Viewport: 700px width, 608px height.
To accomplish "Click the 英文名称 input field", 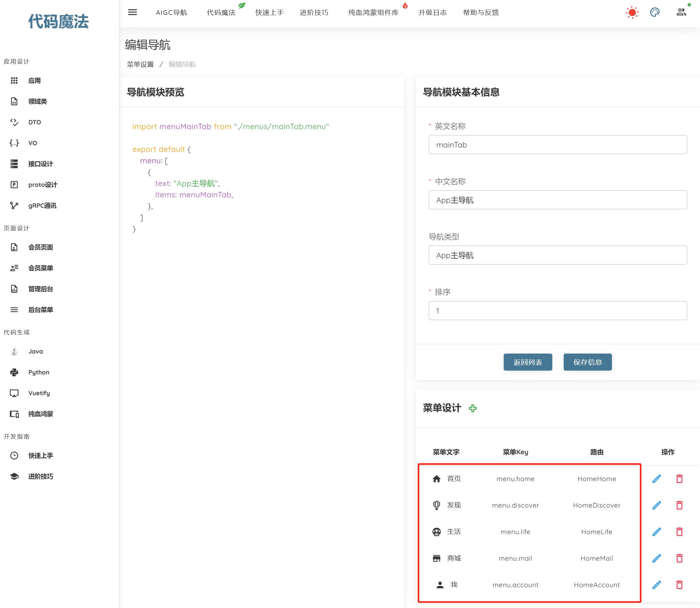I will point(558,145).
